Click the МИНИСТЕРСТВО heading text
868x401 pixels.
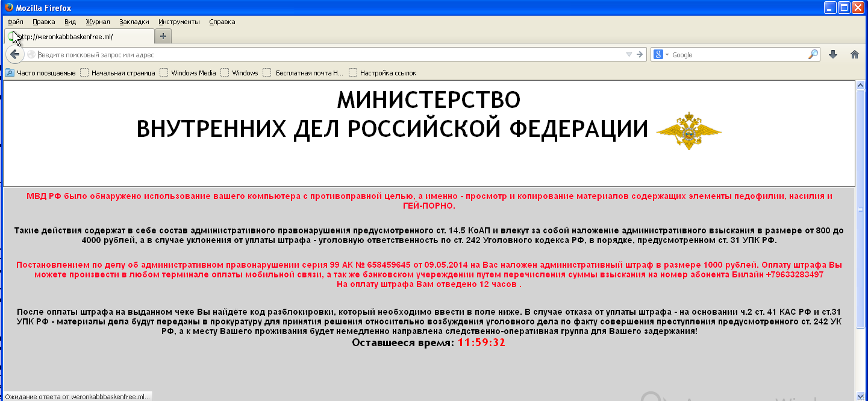tap(428, 99)
